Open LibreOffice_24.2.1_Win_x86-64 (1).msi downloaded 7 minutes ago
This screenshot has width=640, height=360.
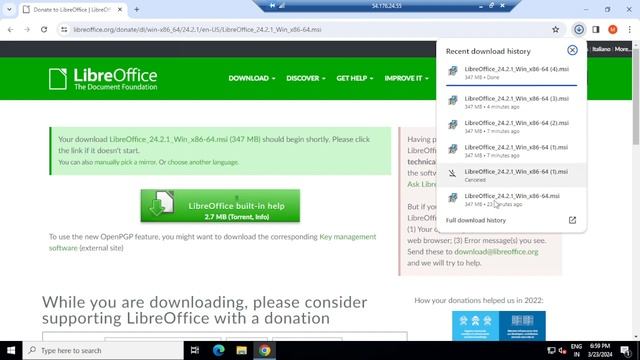pyautogui.click(x=511, y=151)
